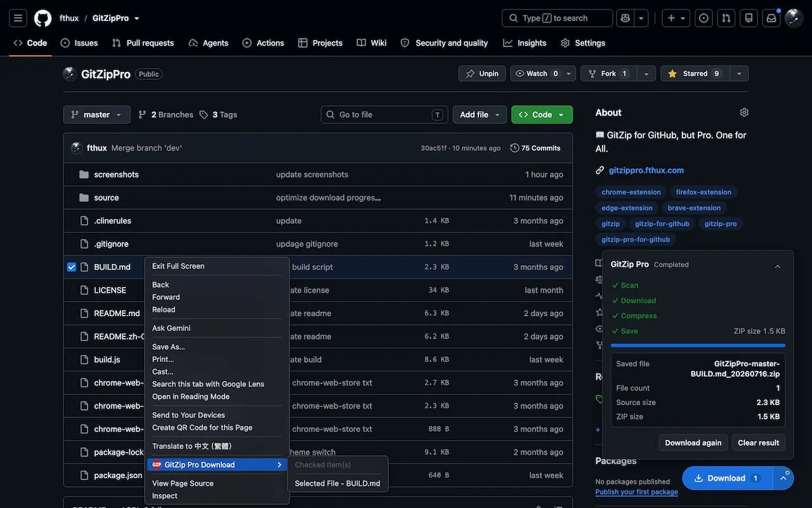The image size is (812, 508).
Task: Open the repositories icon in the header
Action: click(749, 18)
